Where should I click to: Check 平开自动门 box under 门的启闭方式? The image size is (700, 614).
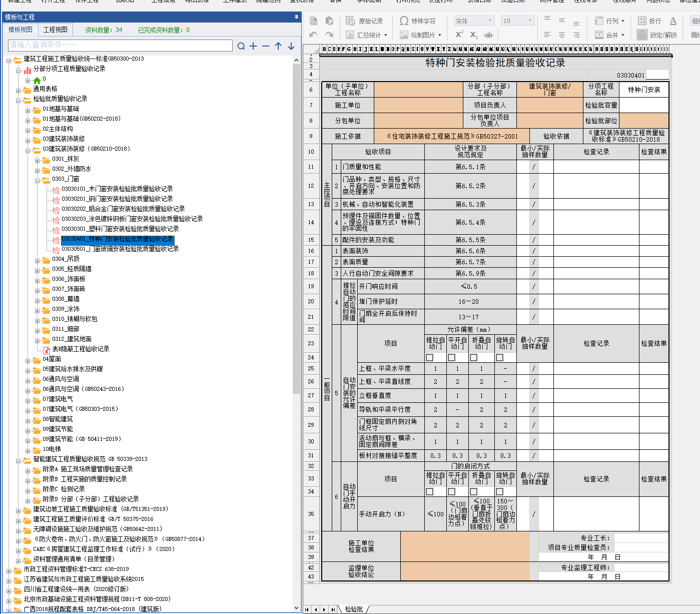[x=451, y=491]
